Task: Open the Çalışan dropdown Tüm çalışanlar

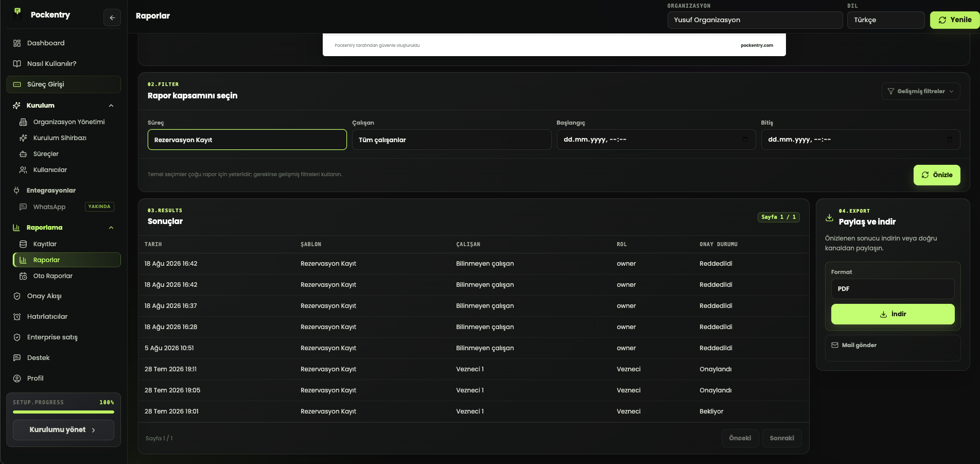Action: 451,140
